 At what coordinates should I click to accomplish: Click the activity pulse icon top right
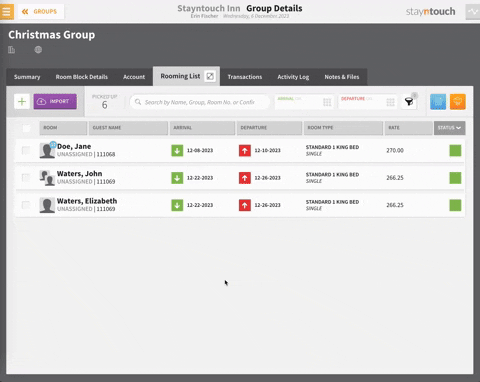[473, 12]
